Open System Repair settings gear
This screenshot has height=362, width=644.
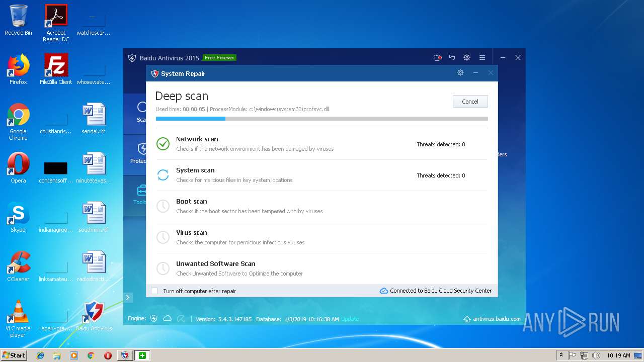click(460, 73)
